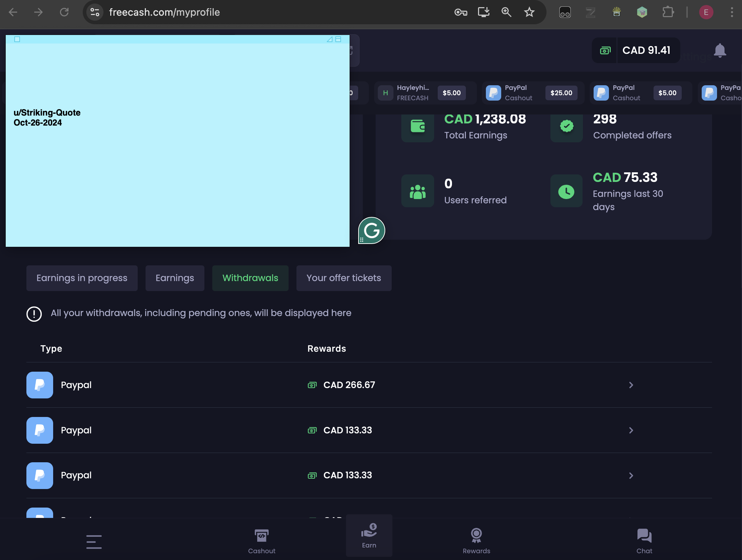742x560 pixels.
Task: Click the PayPal Cashout $5.00 ticker card
Action: point(641,93)
